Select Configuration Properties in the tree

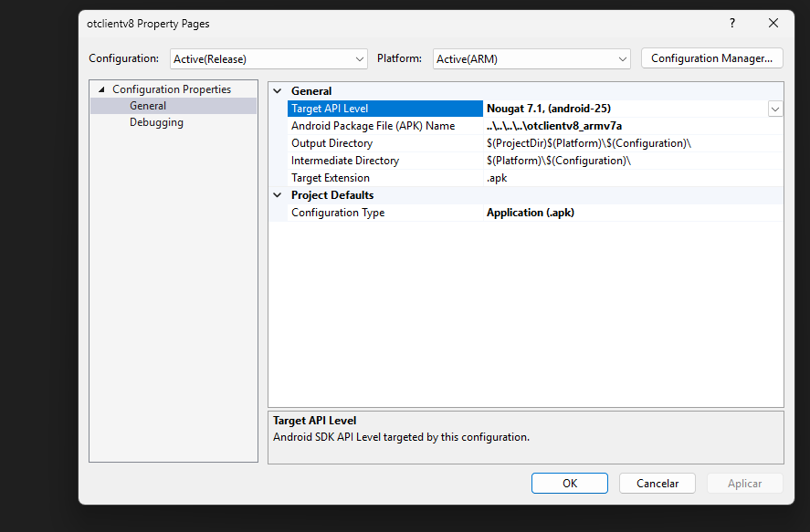pos(171,89)
